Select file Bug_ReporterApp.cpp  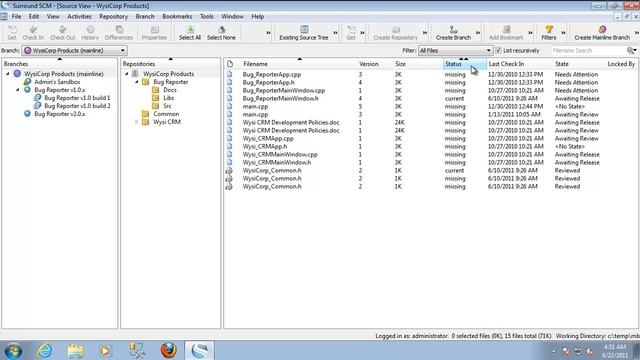[272, 74]
